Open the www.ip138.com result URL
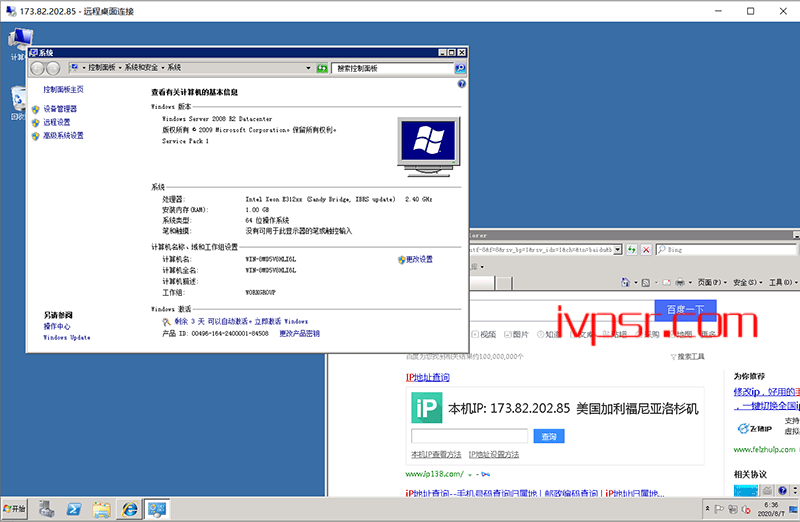The height and width of the screenshot is (522, 800). [x=434, y=474]
